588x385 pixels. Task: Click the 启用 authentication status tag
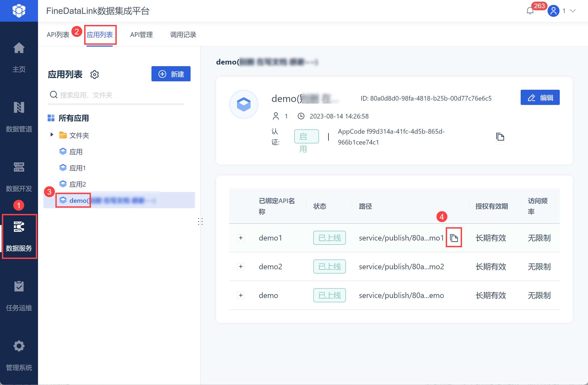[x=306, y=136]
